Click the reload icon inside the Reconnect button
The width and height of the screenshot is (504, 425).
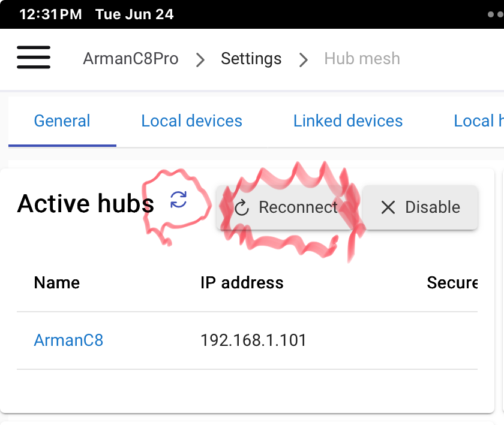point(241,207)
